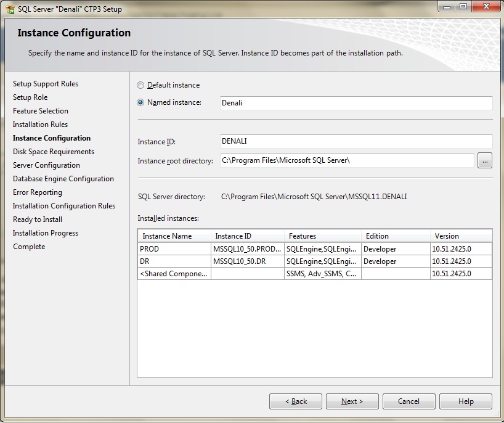Image resolution: width=504 pixels, height=423 pixels.
Task: Sort by Instance Name column header
Action: [x=174, y=236]
